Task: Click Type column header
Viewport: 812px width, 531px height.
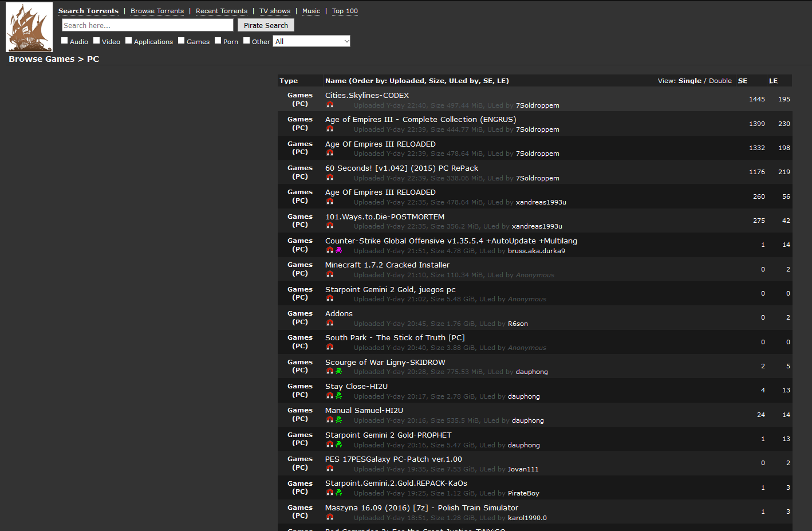Action: click(x=289, y=81)
